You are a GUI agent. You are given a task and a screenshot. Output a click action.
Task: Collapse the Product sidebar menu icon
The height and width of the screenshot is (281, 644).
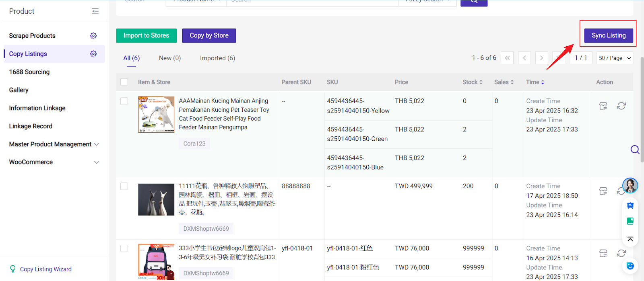point(95,11)
